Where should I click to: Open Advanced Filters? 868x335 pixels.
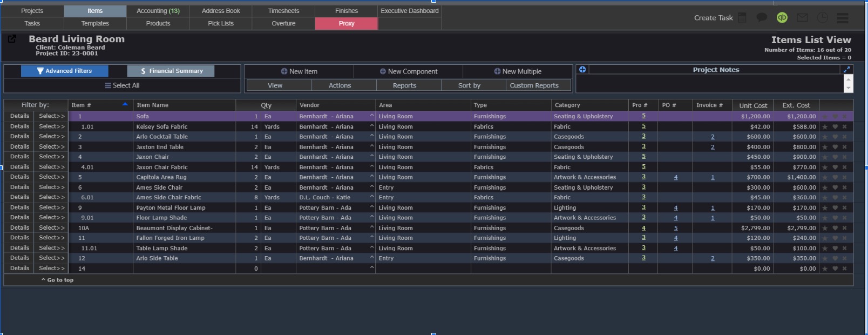click(x=65, y=71)
